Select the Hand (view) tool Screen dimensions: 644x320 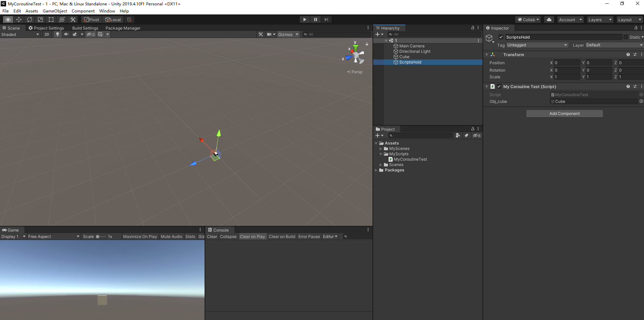coord(8,19)
